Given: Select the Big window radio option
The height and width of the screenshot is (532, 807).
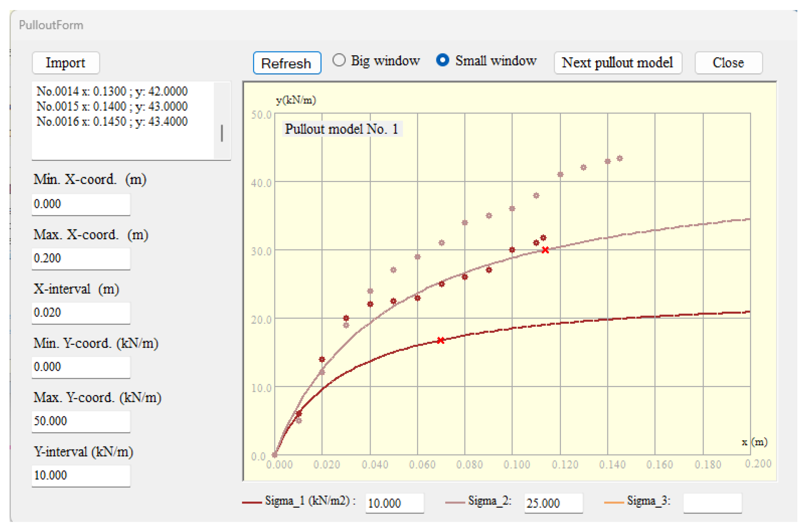Looking at the screenshot, I should click(339, 60).
